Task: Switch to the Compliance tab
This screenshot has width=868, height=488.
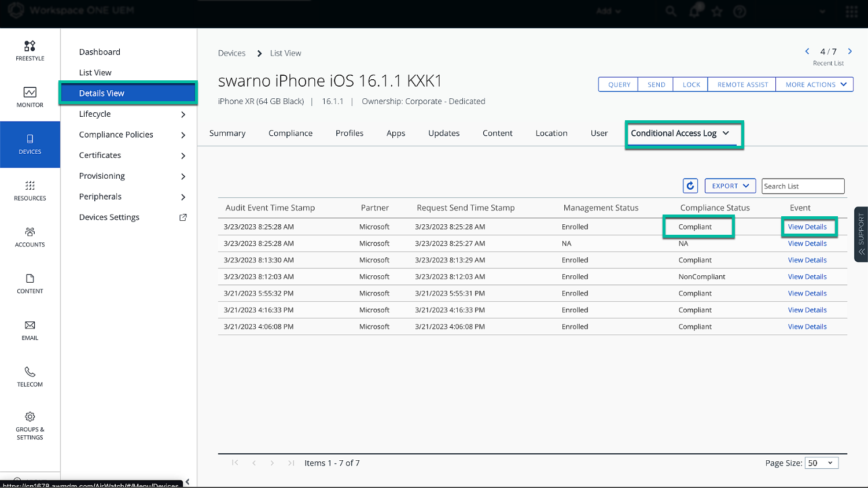Action: (x=290, y=133)
